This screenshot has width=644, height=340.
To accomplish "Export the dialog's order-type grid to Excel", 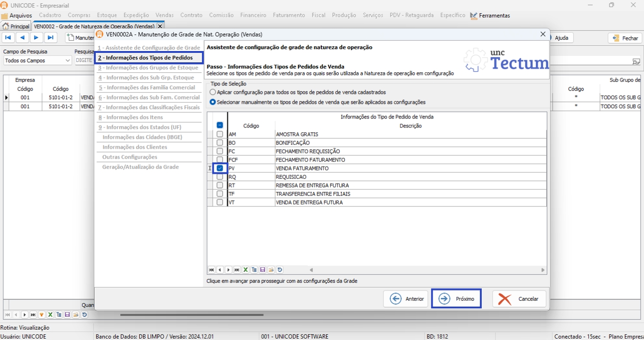I will point(245,270).
